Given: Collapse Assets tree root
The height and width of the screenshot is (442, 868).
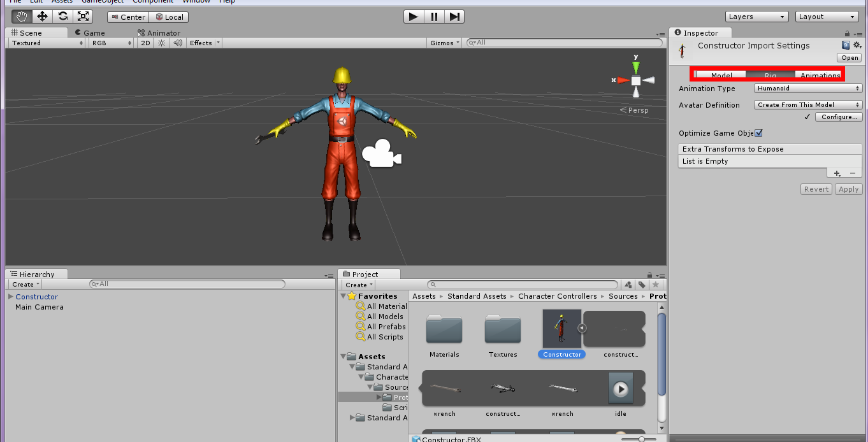Looking at the screenshot, I should pos(344,357).
